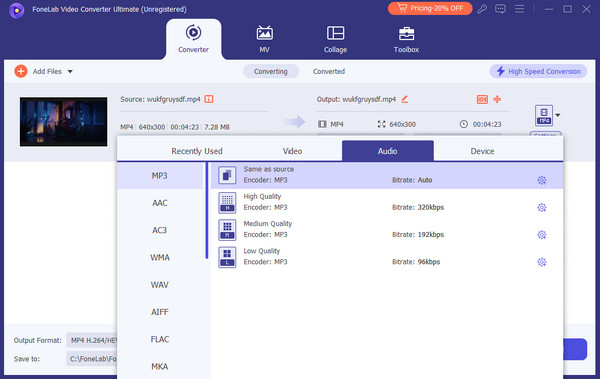Select FLAC in the audio format list
This screenshot has height=379, width=600.
click(160, 339)
